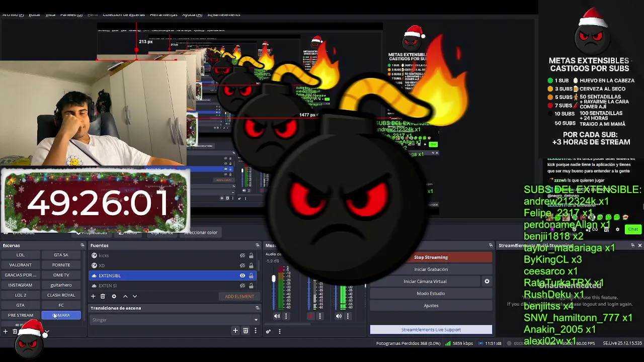Screen dimensions: 644x362
Task: Open second audio channel options menu
Action: coord(319,316)
